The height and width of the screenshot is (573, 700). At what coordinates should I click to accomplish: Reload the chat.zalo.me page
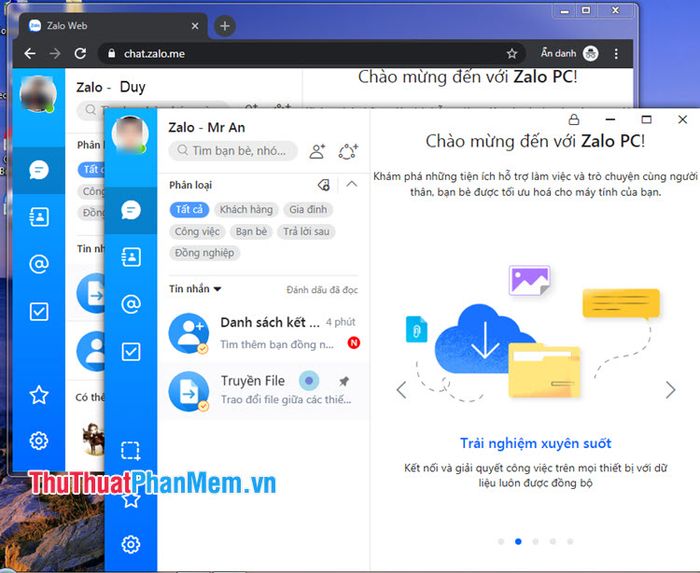click(x=80, y=54)
